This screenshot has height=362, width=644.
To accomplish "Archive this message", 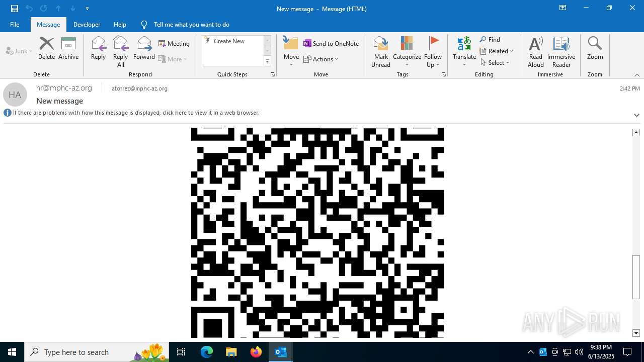I will tap(68, 49).
